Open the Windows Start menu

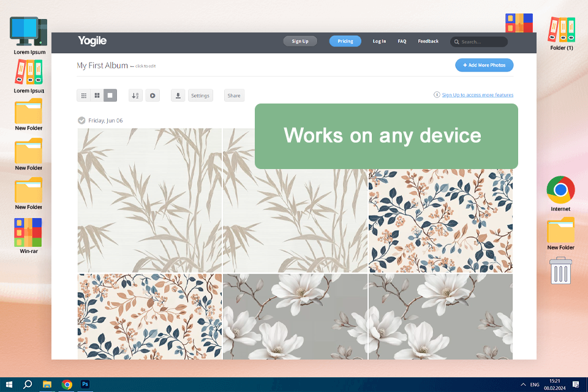[x=9, y=385]
